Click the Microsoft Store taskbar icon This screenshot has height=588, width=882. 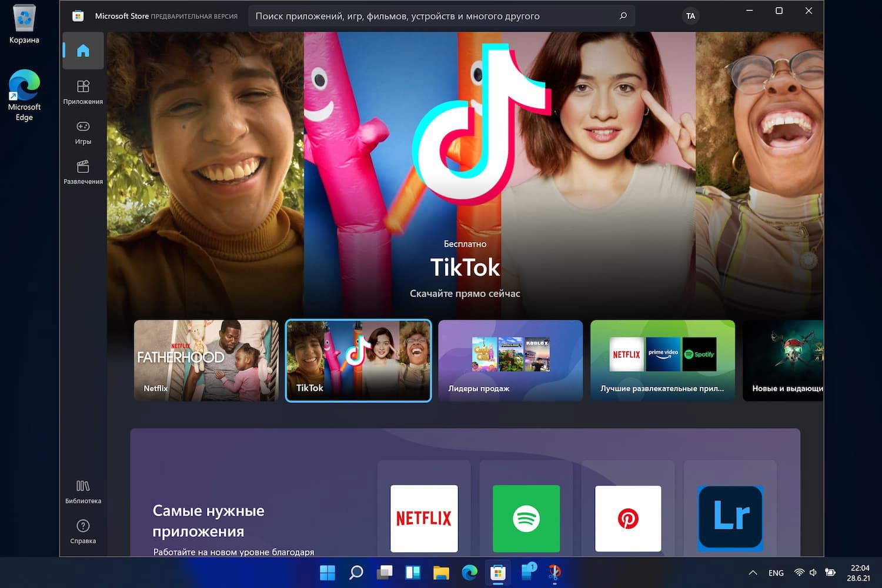[498, 572]
